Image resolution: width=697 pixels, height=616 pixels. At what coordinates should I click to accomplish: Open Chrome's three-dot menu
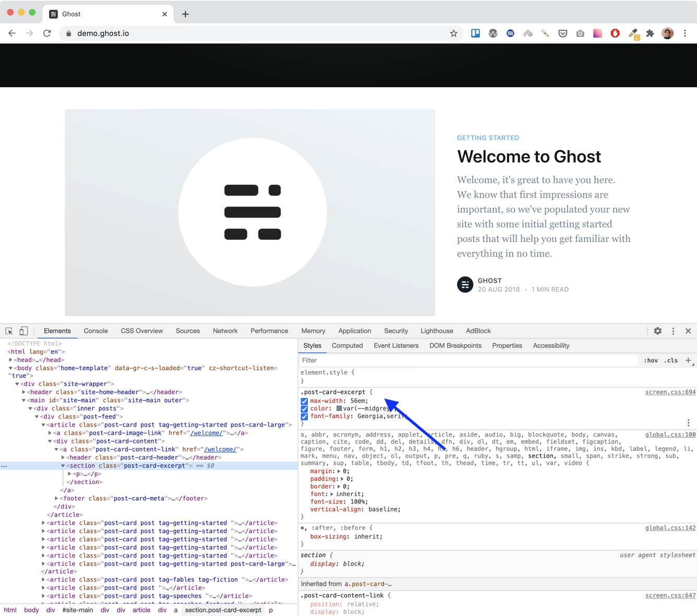pyautogui.click(x=685, y=33)
